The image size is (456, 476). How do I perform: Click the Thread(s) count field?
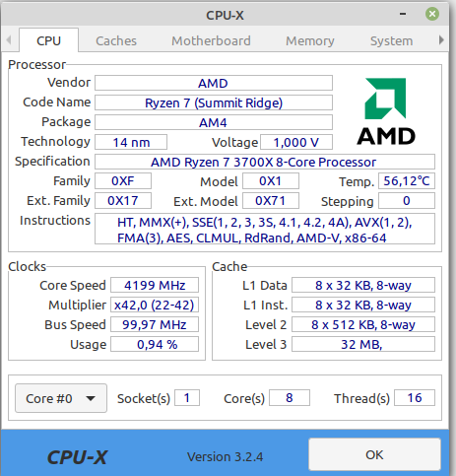[x=415, y=398]
